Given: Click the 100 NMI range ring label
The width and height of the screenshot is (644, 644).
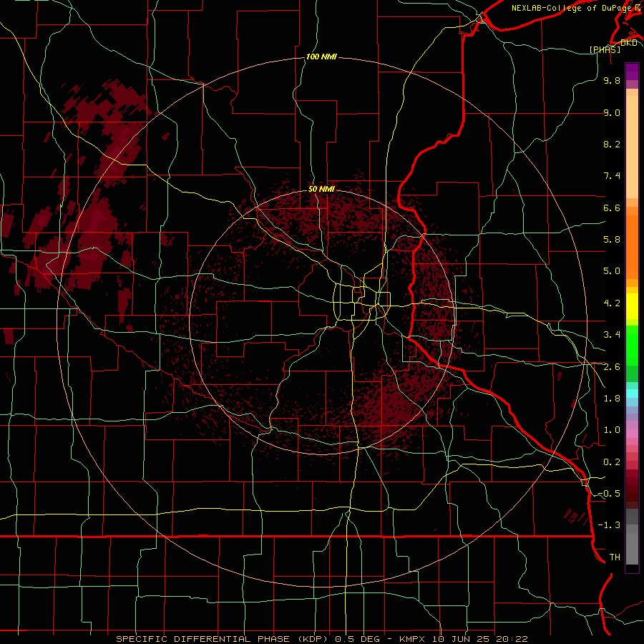Looking at the screenshot, I should [x=321, y=57].
